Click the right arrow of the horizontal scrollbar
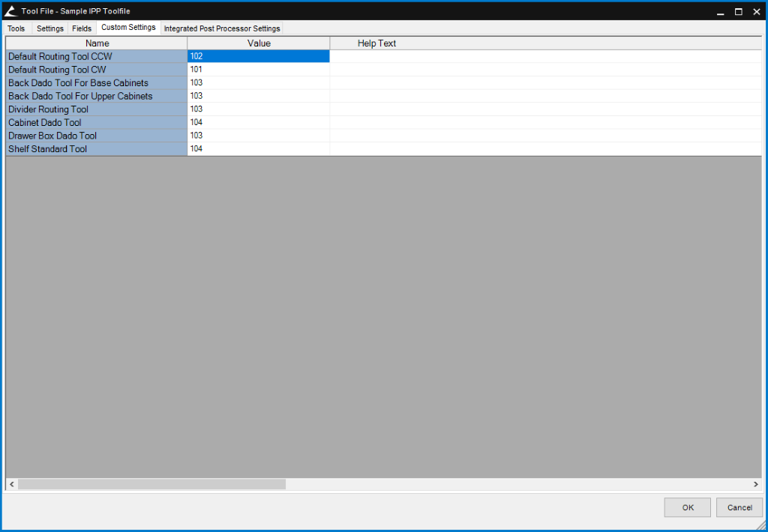The image size is (768, 532). pos(757,484)
